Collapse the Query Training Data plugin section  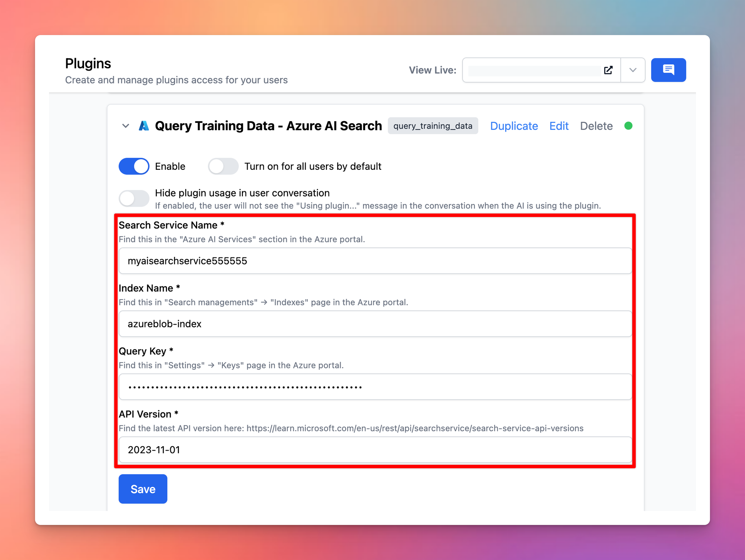pos(126,126)
